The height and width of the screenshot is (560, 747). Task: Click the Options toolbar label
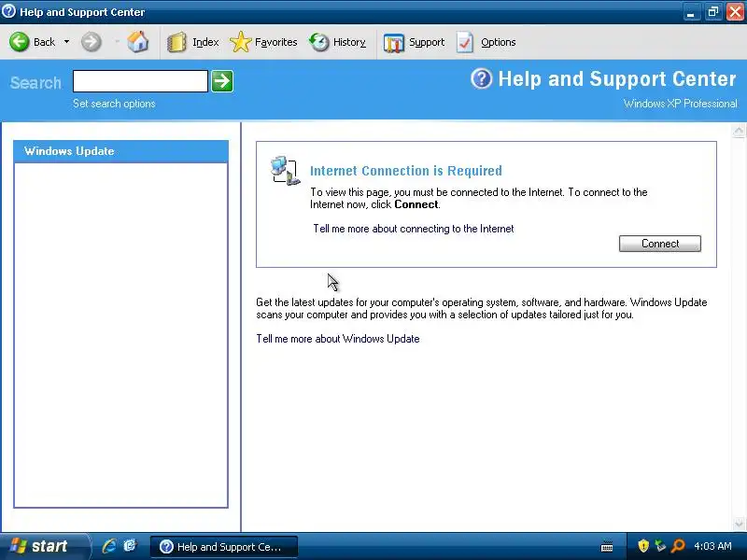pos(499,42)
